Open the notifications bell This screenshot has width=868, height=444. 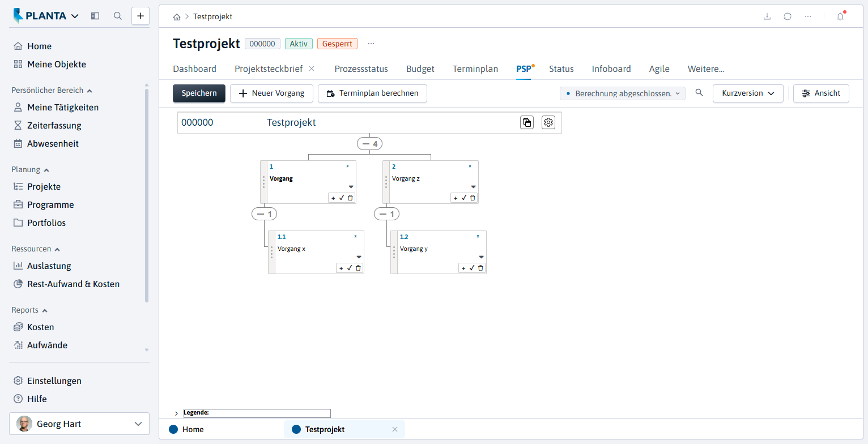click(x=840, y=16)
